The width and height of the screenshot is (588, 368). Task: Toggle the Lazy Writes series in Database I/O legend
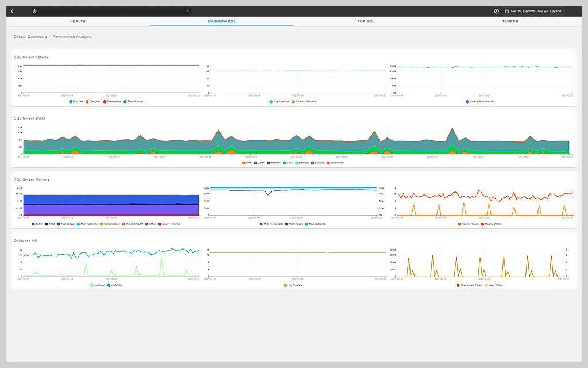point(486,285)
